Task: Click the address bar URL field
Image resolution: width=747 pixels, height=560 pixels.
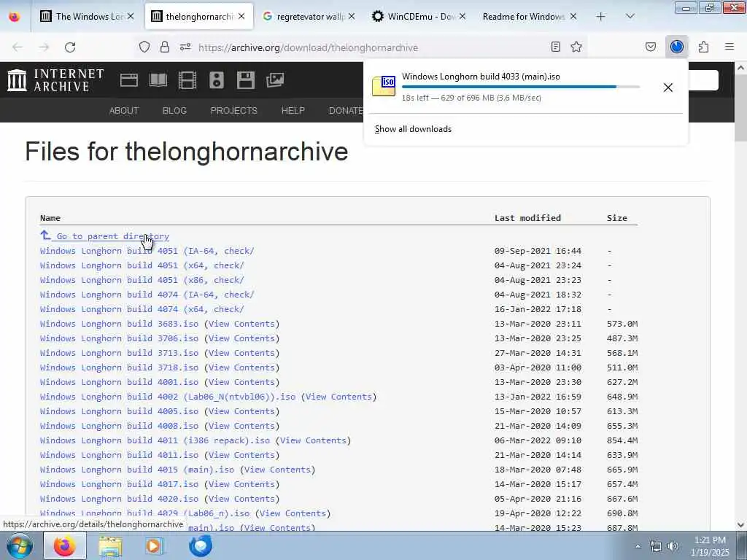Action: [369, 47]
